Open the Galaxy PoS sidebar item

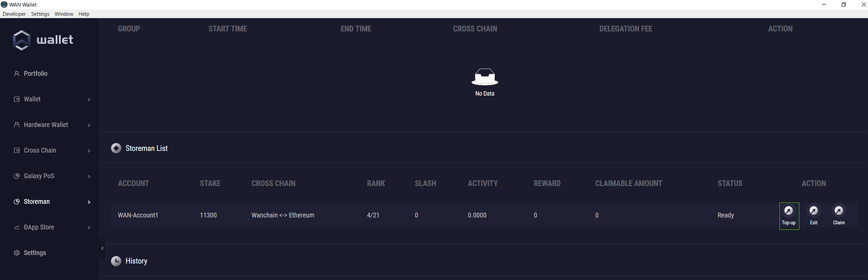39,176
